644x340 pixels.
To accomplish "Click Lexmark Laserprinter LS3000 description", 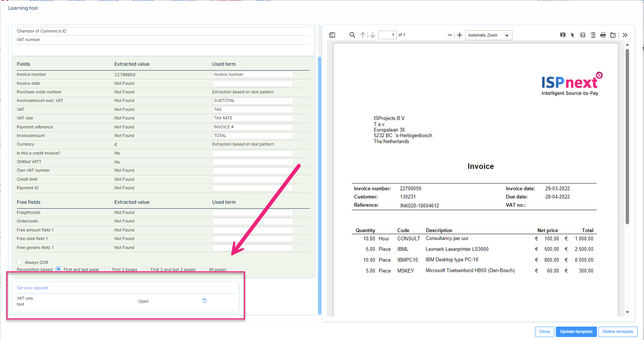I will (x=457, y=249).
